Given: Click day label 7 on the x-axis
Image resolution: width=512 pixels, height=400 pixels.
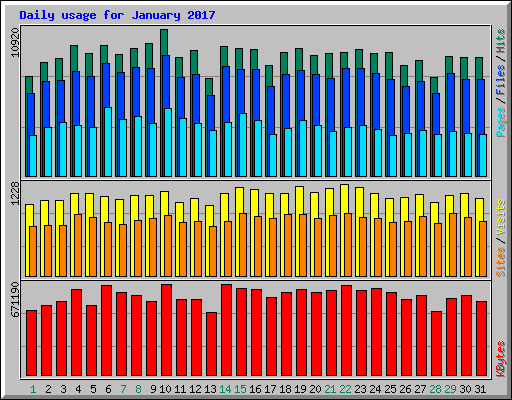Looking at the screenshot, I should pos(123,389).
